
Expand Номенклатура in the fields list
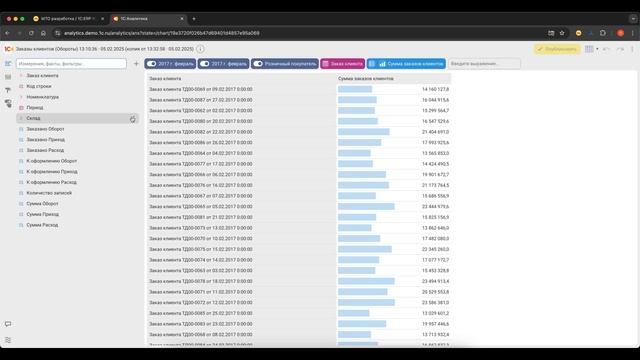pos(21,97)
